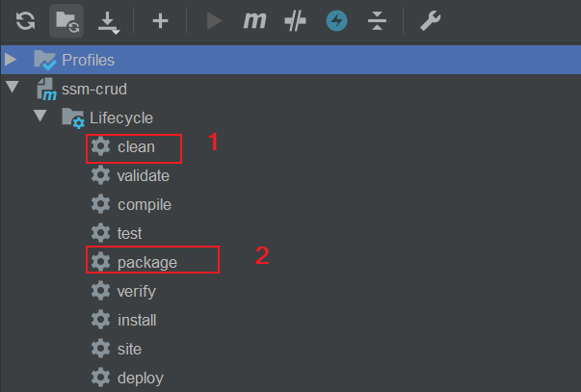Click the gear icon beside test
Image resolution: width=581 pixels, height=392 pixels.
coord(101,233)
